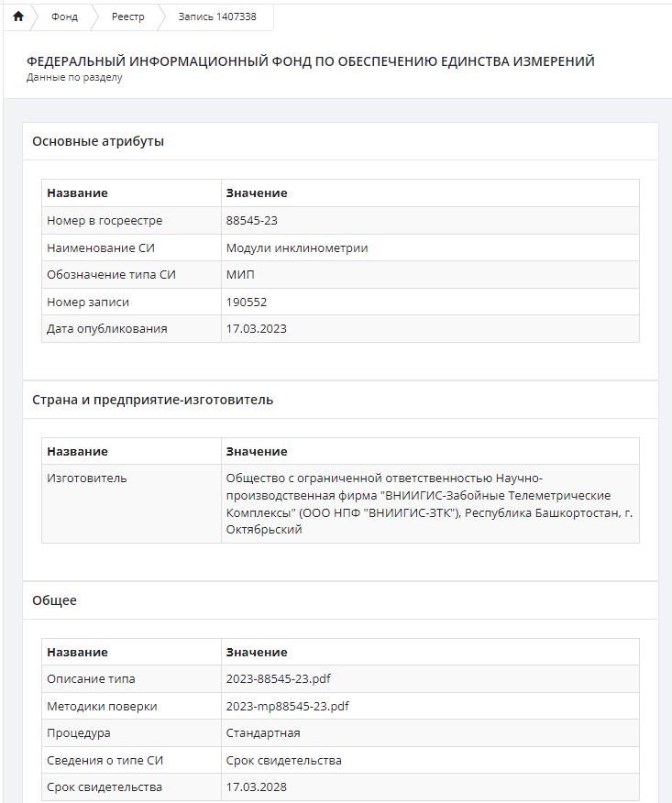Click record number value 190552
Viewport: 672px width, 803px height.
click(x=247, y=302)
